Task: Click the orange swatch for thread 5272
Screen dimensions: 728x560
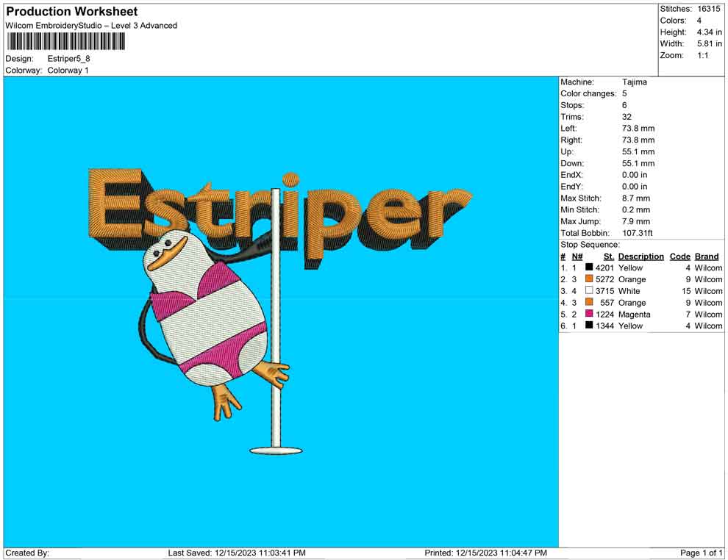Action: (589, 279)
